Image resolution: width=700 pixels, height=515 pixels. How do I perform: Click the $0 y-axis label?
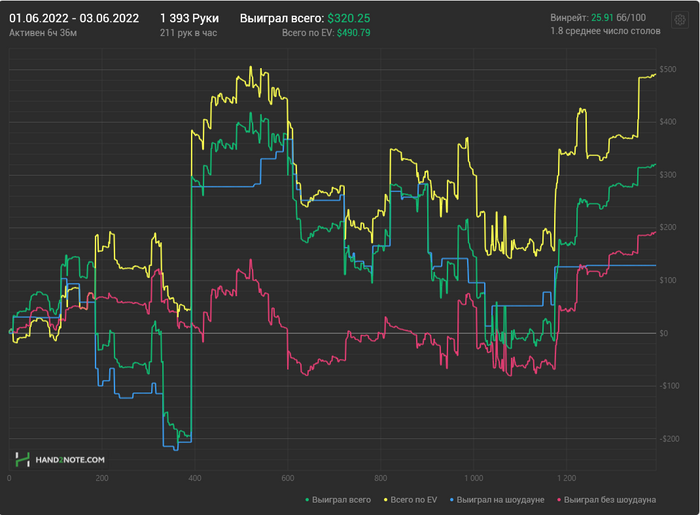click(664, 333)
